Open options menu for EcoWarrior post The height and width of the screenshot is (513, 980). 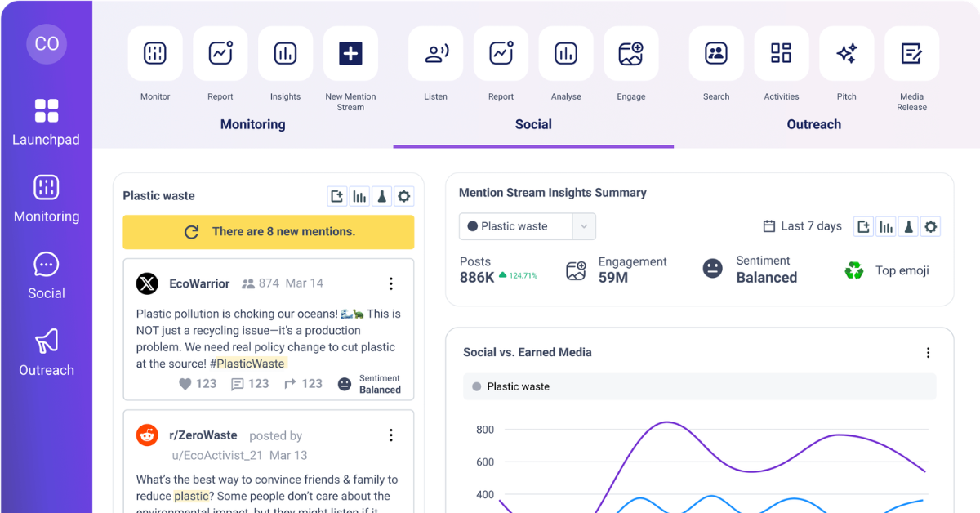391,283
